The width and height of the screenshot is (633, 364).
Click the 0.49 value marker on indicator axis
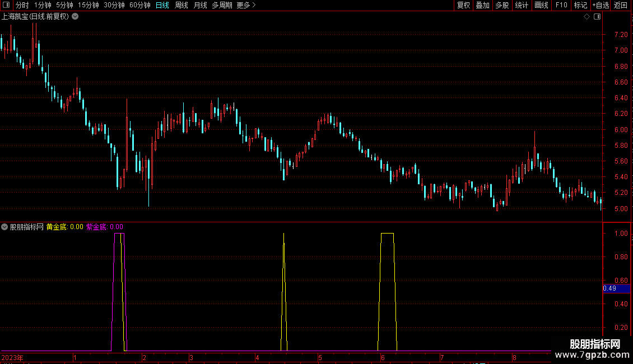(x=616, y=288)
